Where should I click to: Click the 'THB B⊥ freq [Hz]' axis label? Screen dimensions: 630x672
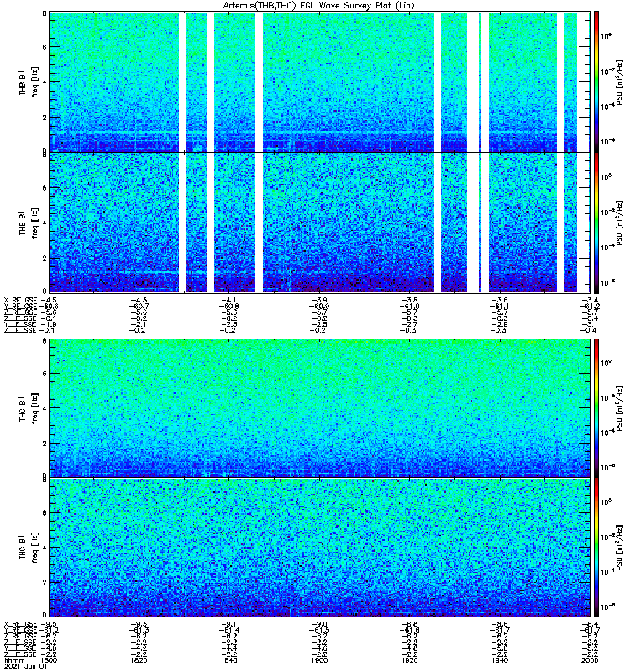click(x=29, y=81)
